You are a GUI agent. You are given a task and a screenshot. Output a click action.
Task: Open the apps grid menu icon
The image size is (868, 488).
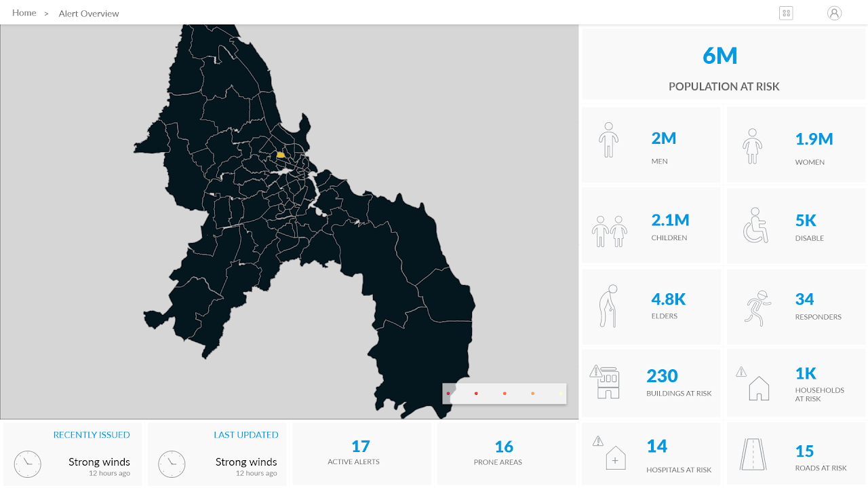786,13
